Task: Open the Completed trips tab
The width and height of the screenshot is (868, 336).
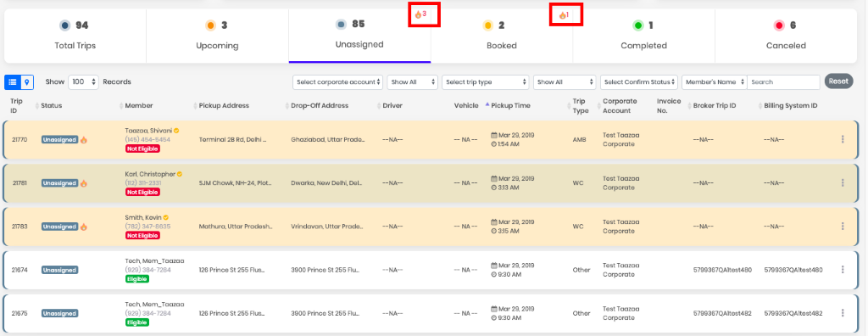Action: pyautogui.click(x=644, y=36)
